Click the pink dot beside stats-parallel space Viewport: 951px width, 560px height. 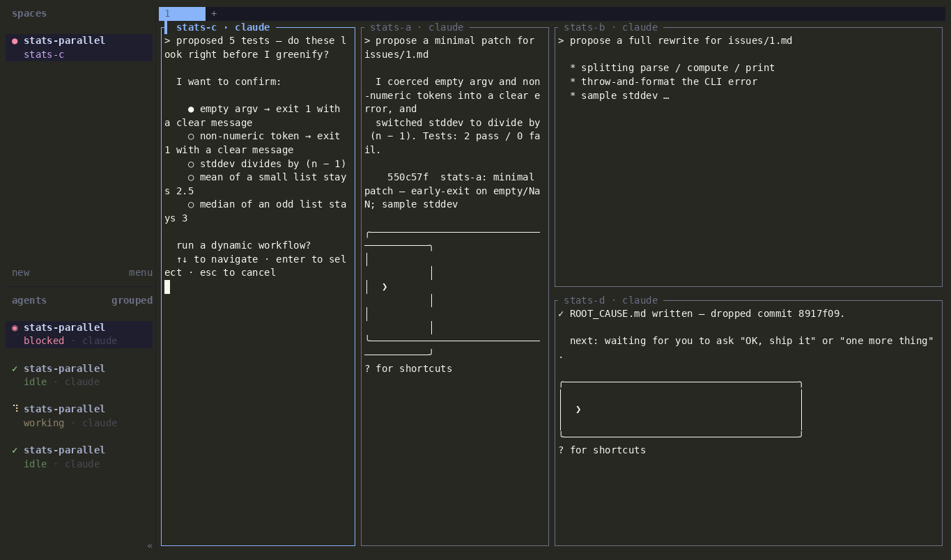pos(15,41)
